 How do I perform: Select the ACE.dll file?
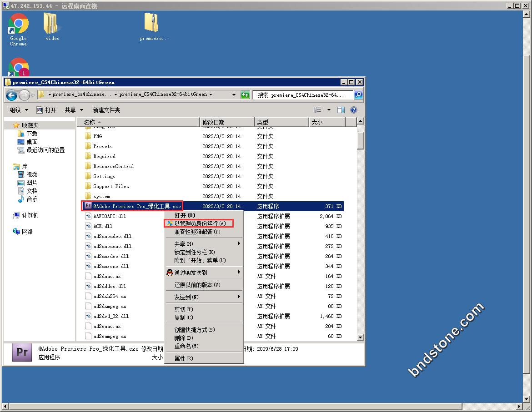(x=103, y=226)
